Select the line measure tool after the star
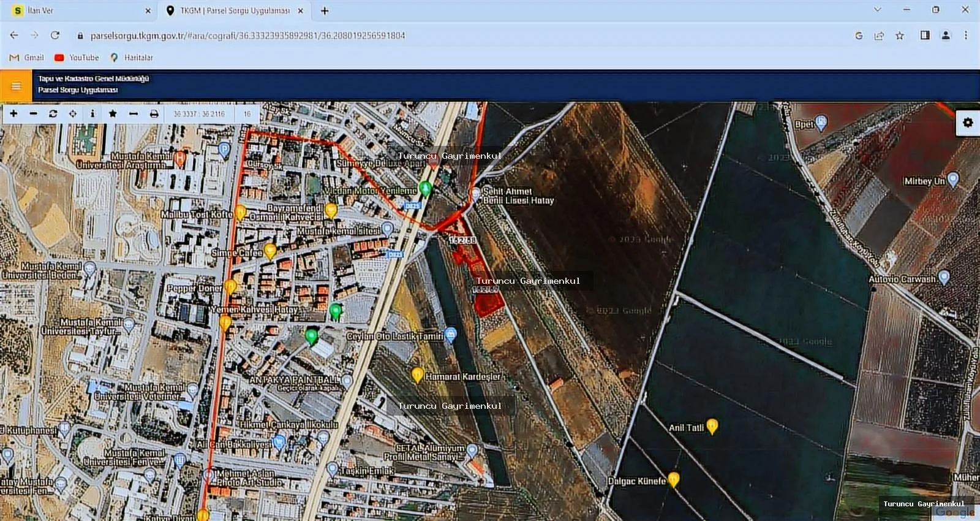Image resolution: width=980 pixels, height=521 pixels. (133, 113)
